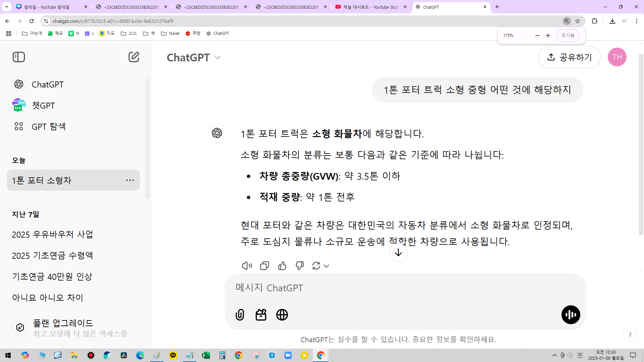Open the tools box icon in composer

(x=261, y=315)
